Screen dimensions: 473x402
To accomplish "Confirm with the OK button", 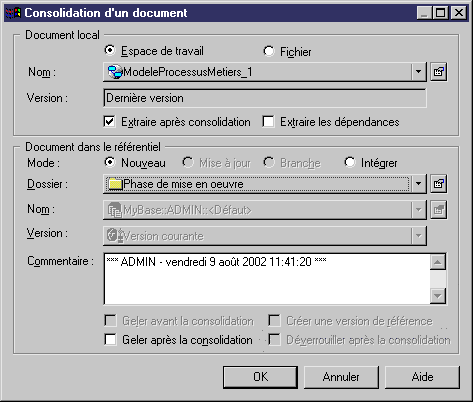I will click(x=260, y=377).
